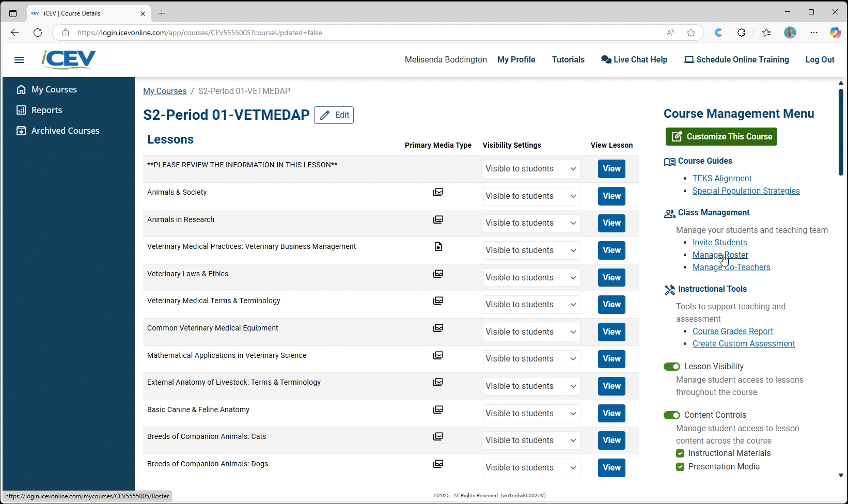Open Live Chat Help
Image resolution: width=848 pixels, height=504 pixels.
634,59
